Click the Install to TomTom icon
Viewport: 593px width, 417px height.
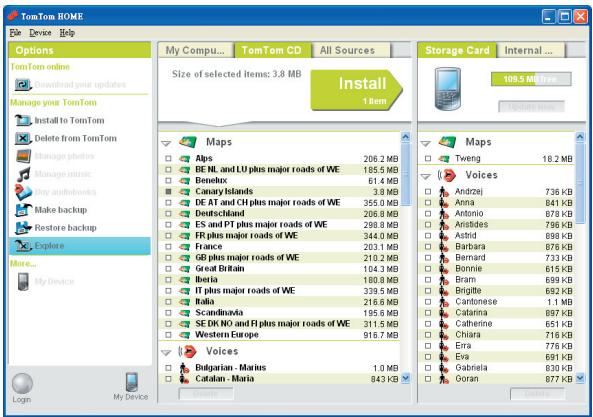(x=23, y=120)
